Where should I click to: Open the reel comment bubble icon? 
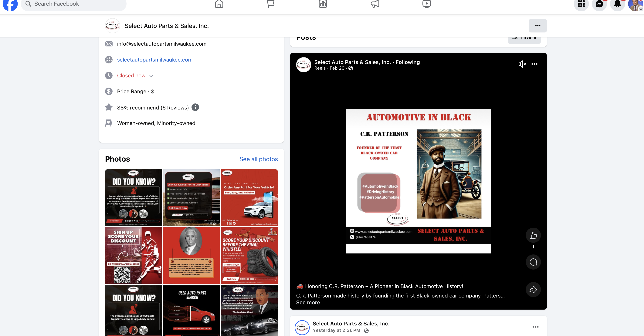533,262
